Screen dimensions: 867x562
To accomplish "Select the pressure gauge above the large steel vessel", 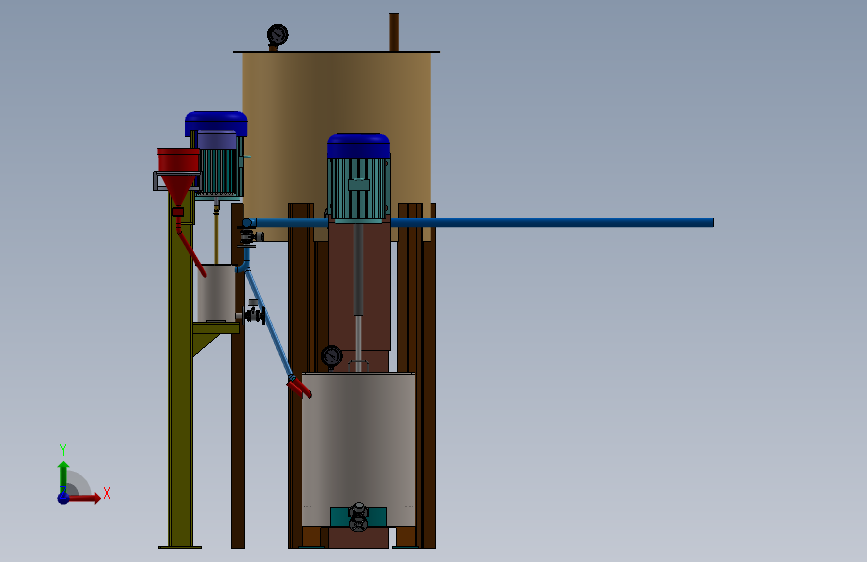I will pos(331,356).
